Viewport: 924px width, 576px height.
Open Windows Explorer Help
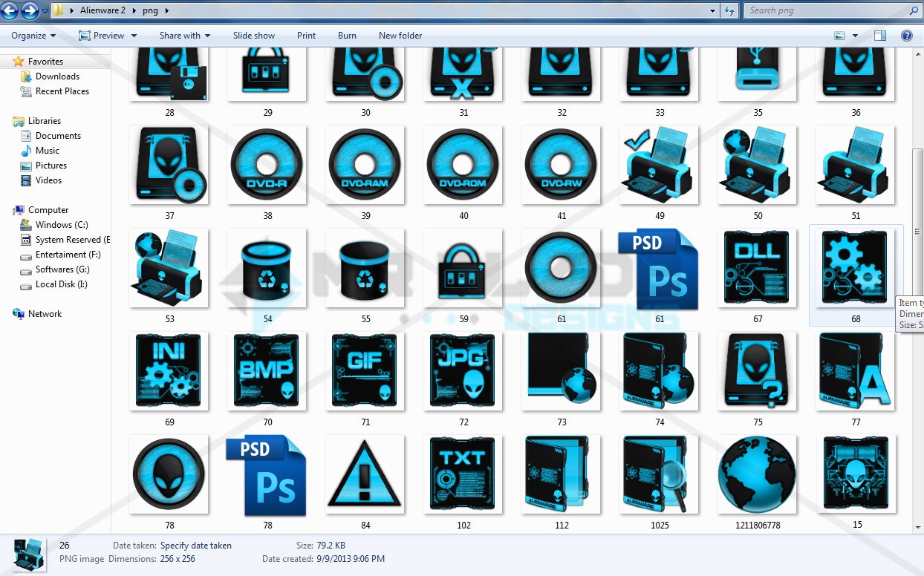[x=906, y=35]
